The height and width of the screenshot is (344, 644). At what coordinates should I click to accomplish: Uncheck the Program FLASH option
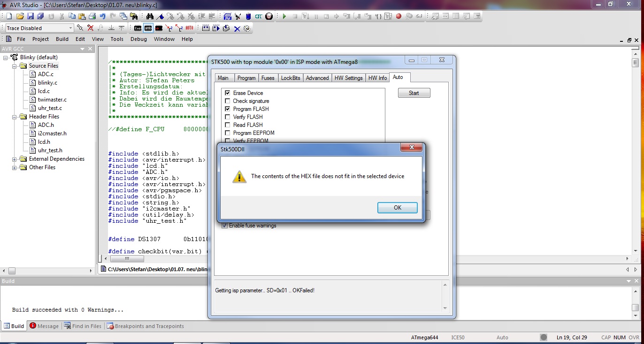click(228, 109)
